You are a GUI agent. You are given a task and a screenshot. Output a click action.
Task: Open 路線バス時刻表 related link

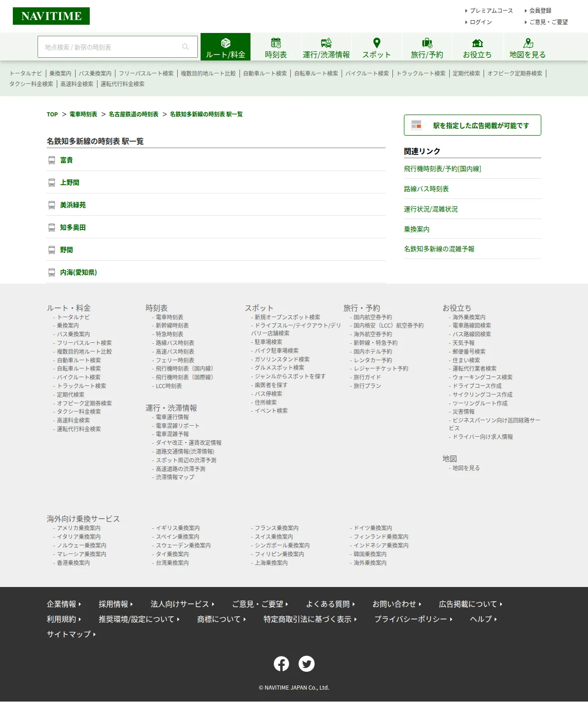click(x=426, y=189)
